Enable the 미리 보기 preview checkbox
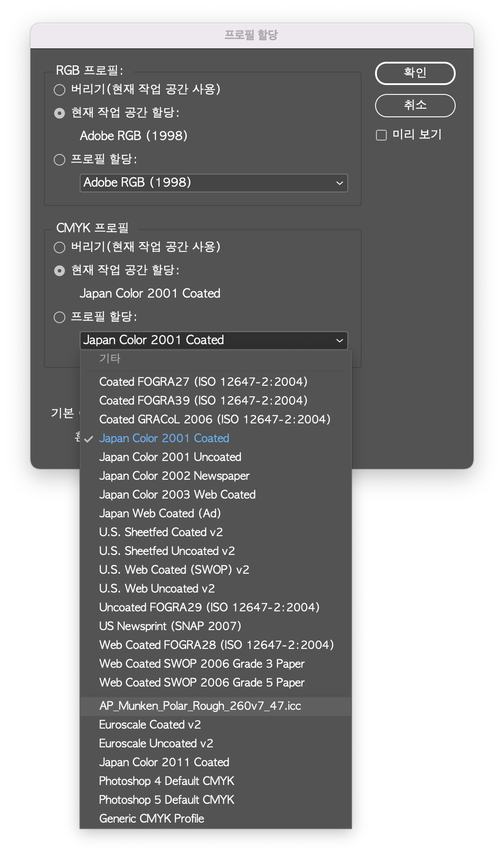The image size is (504, 853). 381,135
